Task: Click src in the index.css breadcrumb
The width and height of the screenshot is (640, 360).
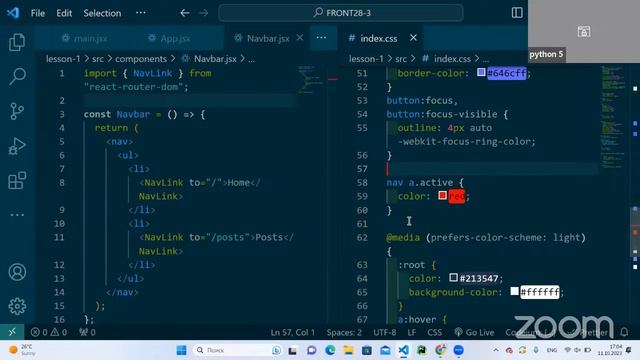Action: click(401, 59)
